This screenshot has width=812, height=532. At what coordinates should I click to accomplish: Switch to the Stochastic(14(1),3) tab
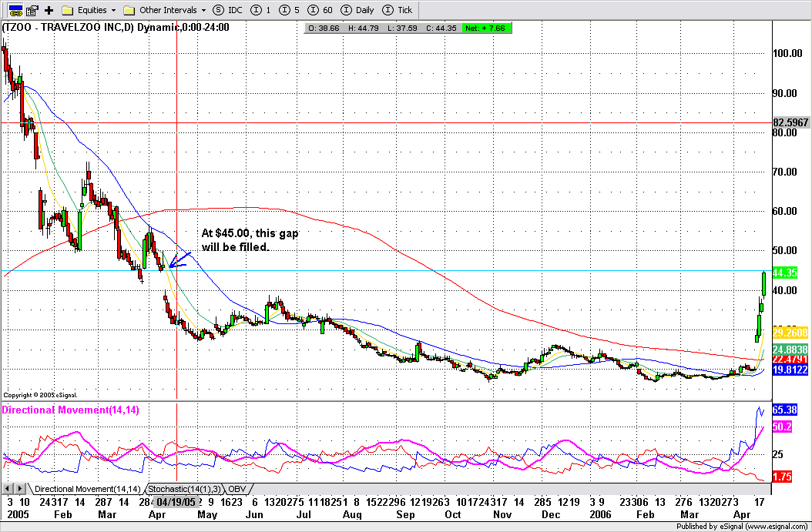(x=184, y=489)
